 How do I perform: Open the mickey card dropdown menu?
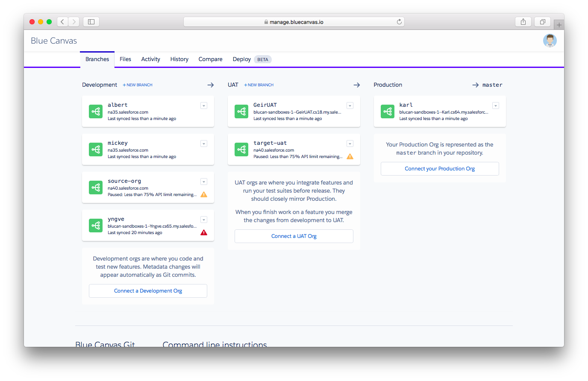pyautogui.click(x=204, y=144)
